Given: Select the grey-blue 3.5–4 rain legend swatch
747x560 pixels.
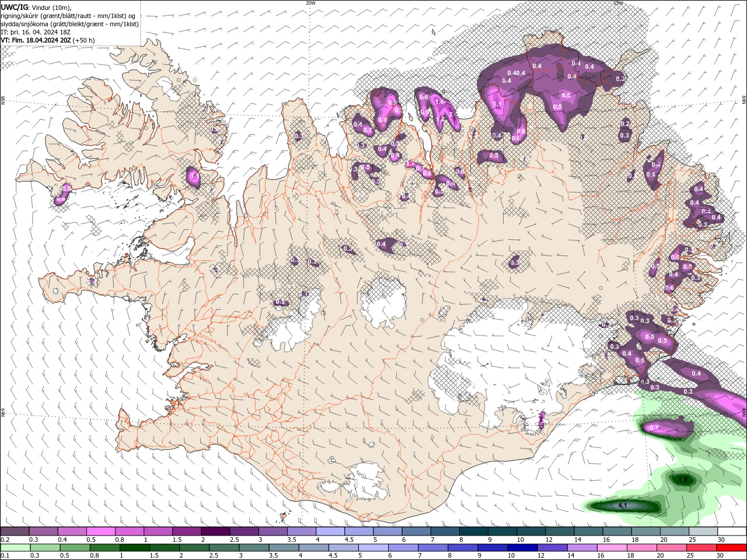Looking at the screenshot, I should click(x=284, y=548).
